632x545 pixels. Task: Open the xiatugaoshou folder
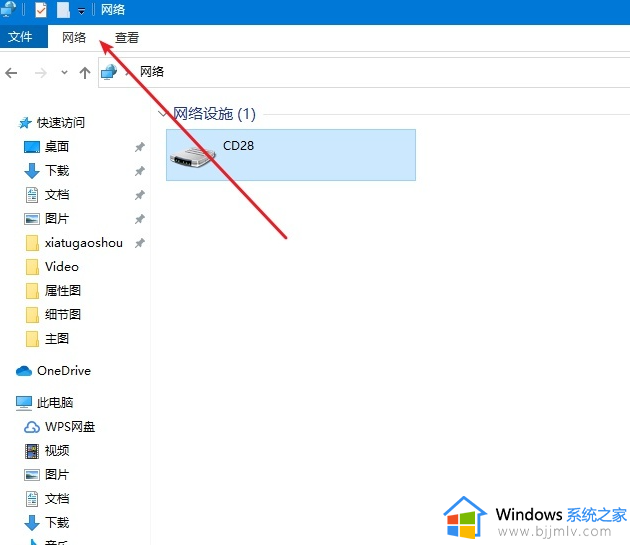[x=84, y=243]
